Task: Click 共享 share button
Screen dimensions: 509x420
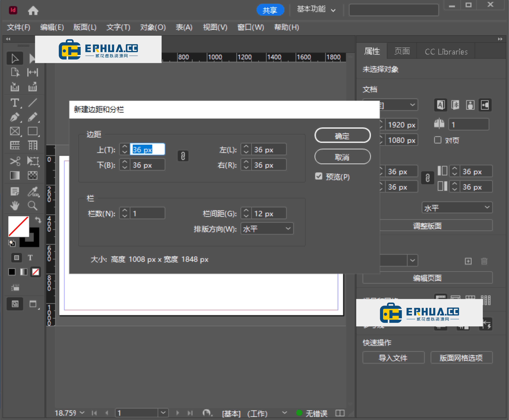Action: pyautogui.click(x=270, y=10)
